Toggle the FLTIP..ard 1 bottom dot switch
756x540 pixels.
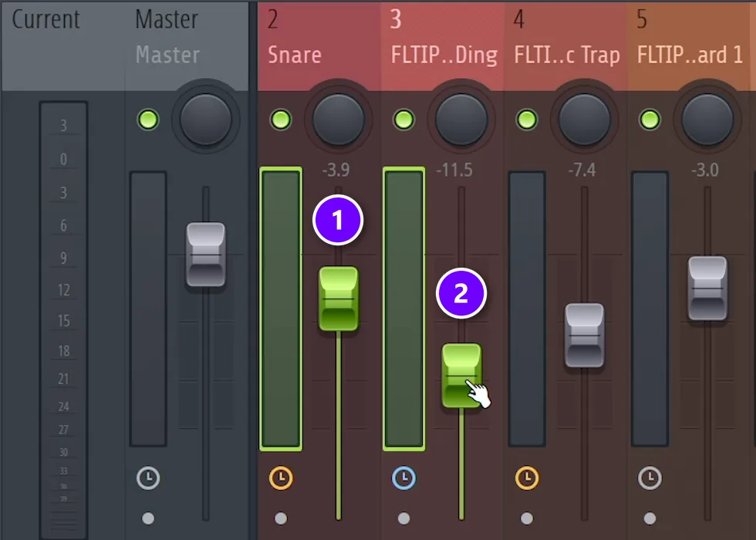(x=650, y=518)
